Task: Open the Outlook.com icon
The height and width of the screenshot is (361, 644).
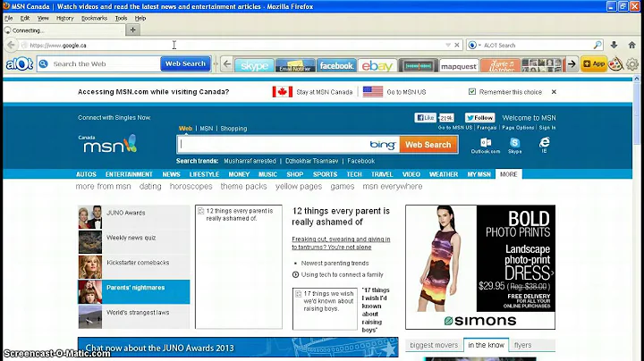Action: coord(486,146)
